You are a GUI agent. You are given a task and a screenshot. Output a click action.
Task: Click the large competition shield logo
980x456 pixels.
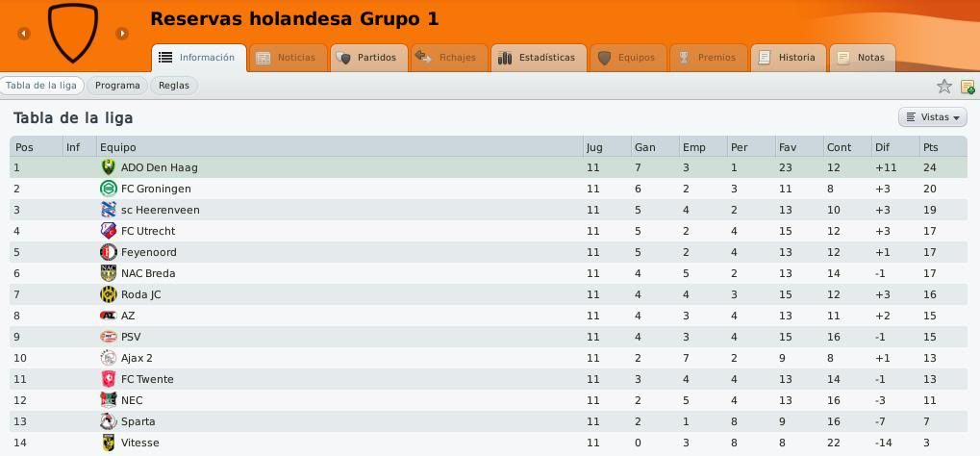73,33
